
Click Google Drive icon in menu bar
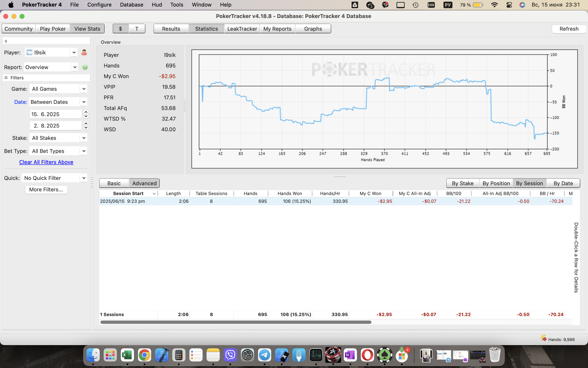pyautogui.click(x=355, y=5)
